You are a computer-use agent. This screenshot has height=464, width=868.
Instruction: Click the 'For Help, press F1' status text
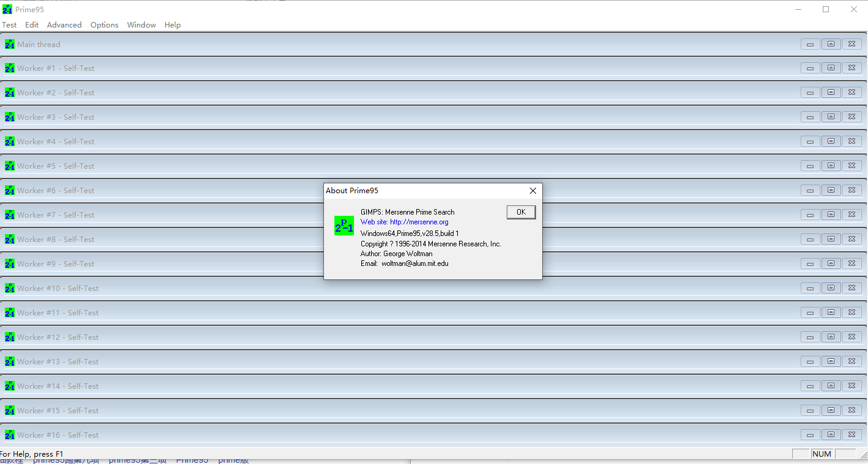(x=32, y=454)
